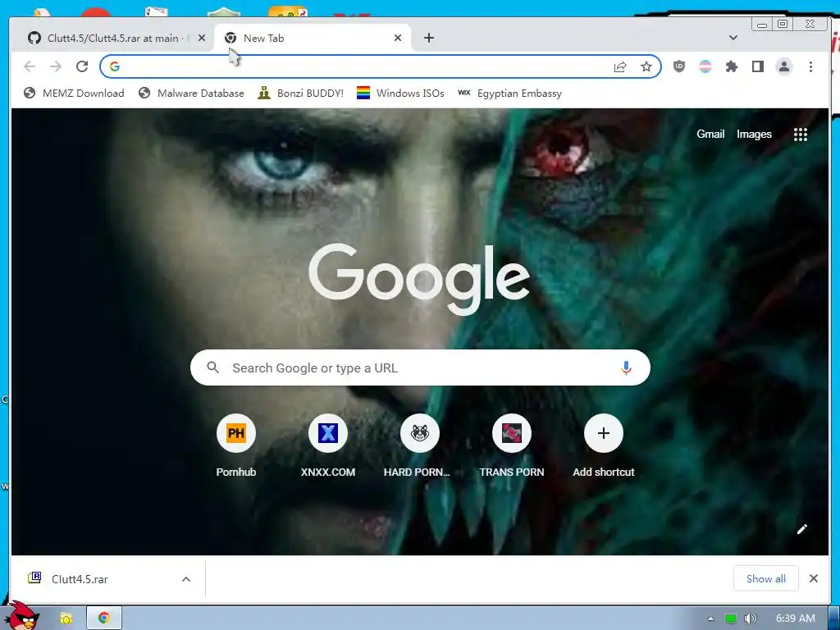Viewport: 840px width, 630px height.
Task: Open the Gmail link
Action: [710, 135]
